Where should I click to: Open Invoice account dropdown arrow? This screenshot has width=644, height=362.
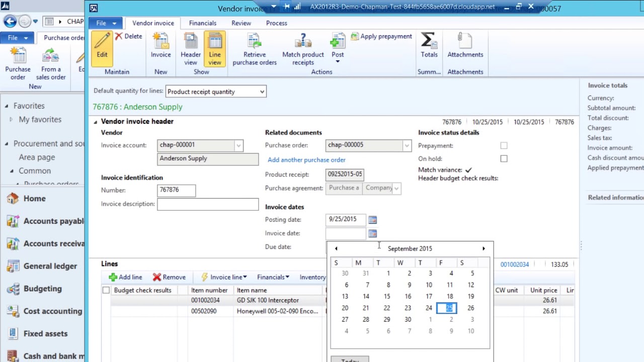[238, 145]
